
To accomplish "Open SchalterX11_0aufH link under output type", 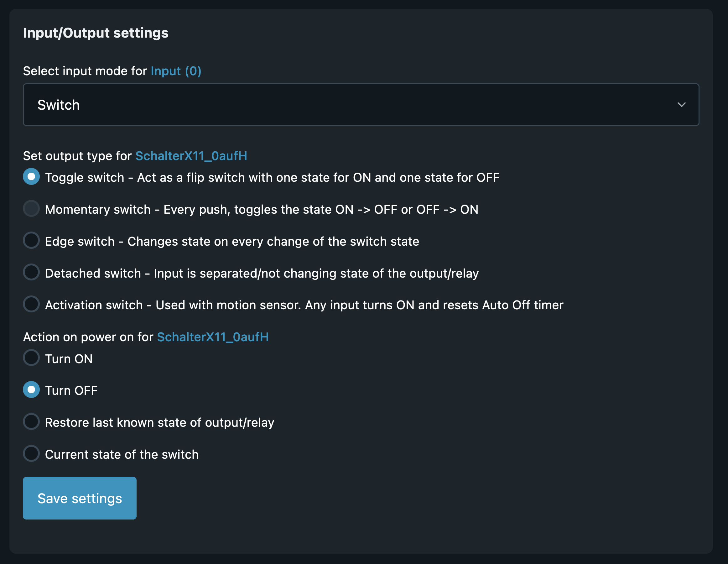I will tap(191, 156).
